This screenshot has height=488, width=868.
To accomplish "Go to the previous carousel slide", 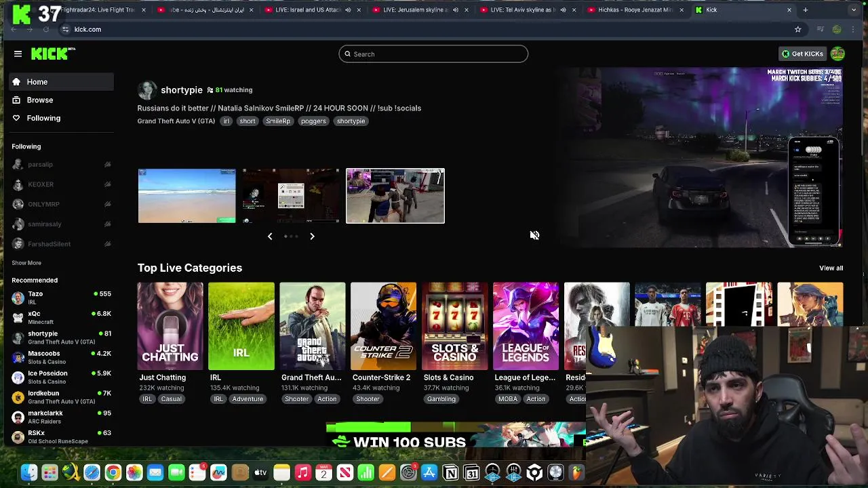I will tap(270, 236).
